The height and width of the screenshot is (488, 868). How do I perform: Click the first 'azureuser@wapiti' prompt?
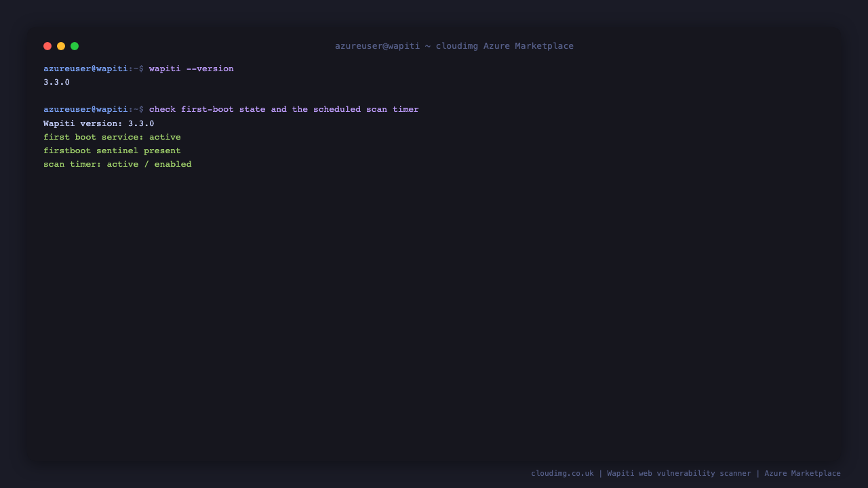pyautogui.click(x=85, y=68)
